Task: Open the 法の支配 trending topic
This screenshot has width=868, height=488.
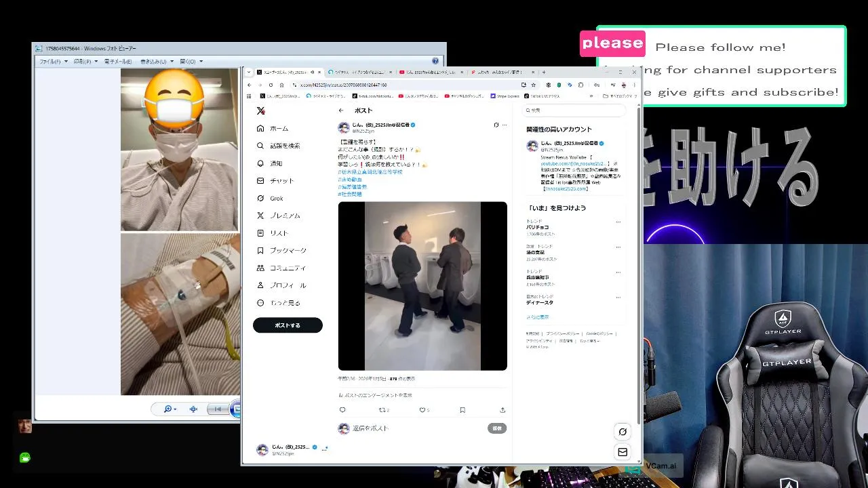Action: (x=536, y=252)
